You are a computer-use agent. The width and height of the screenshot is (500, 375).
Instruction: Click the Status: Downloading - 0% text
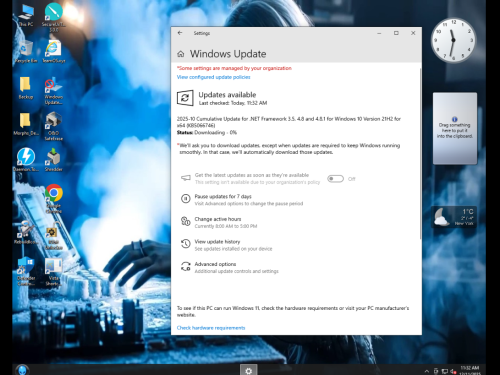point(207,132)
